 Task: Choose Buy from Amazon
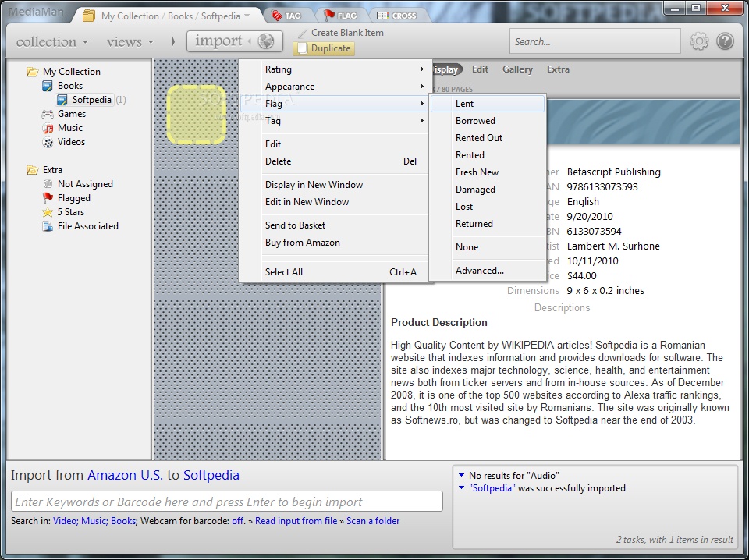(335, 243)
